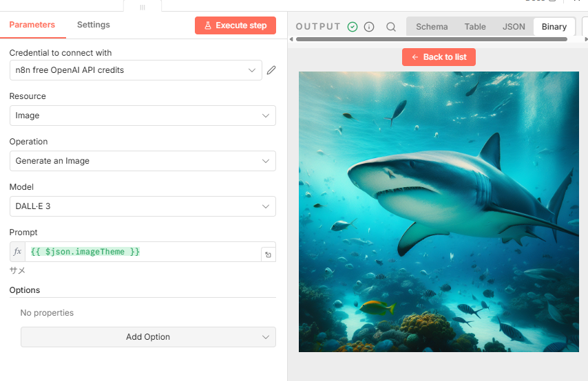Open the Parameters tab
The image size is (588, 381).
32,25
